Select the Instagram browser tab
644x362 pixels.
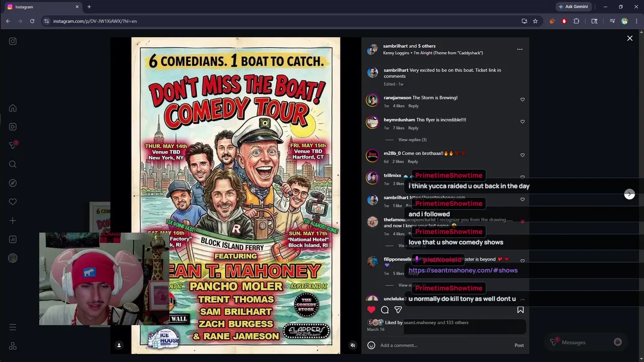click(43, 7)
